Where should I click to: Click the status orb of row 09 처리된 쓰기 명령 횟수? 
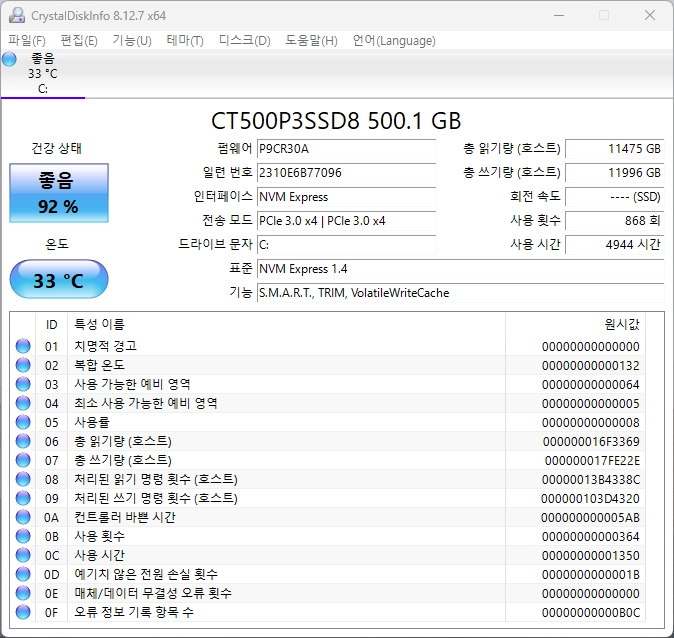[23, 498]
